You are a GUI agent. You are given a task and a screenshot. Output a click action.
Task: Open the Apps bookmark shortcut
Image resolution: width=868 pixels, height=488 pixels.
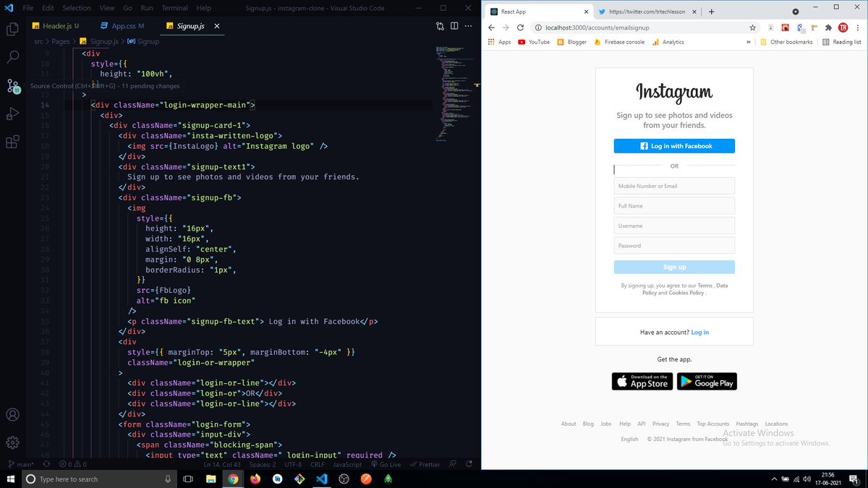[x=501, y=42]
